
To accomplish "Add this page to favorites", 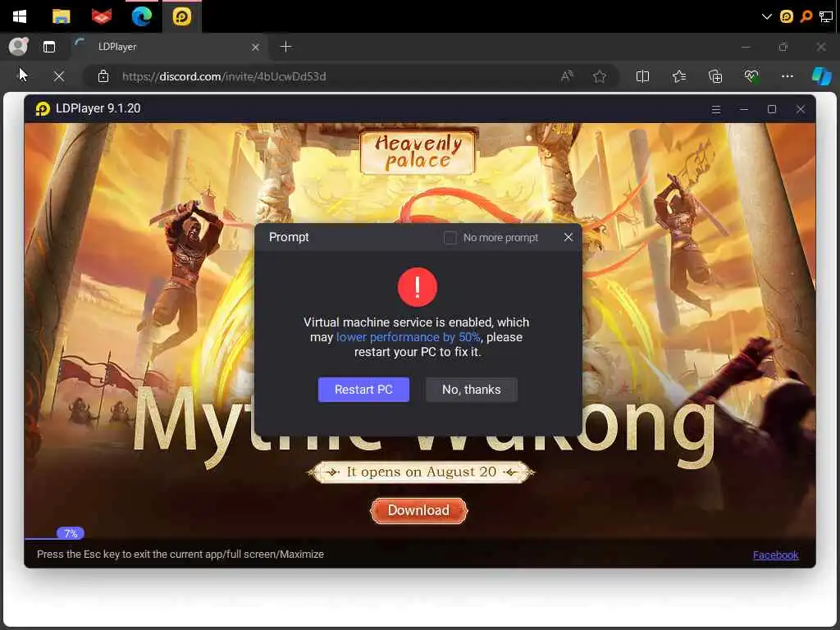I will [x=600, y=76].
